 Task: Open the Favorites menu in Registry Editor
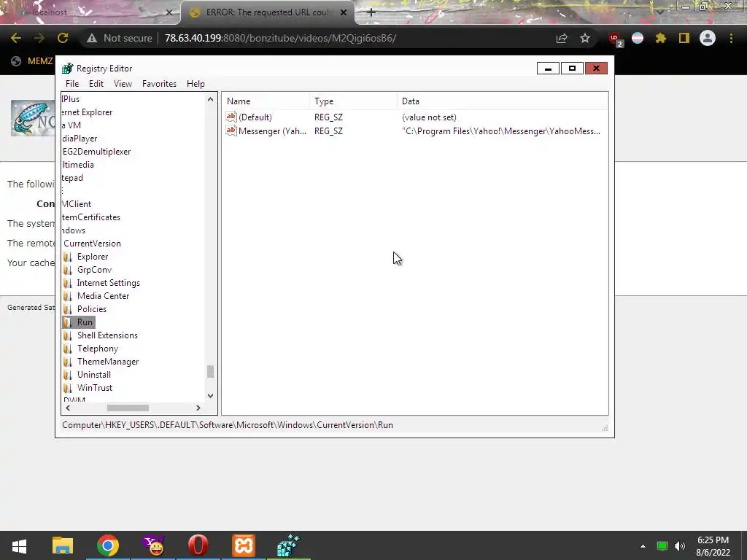159,84
